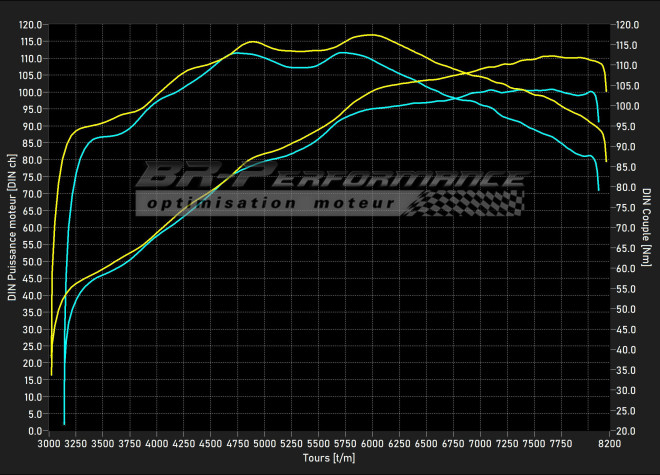
Task: Click the cyan curve's lowest point near 3100 rpm
Action: pyautogui.click(x=64, y=424)
